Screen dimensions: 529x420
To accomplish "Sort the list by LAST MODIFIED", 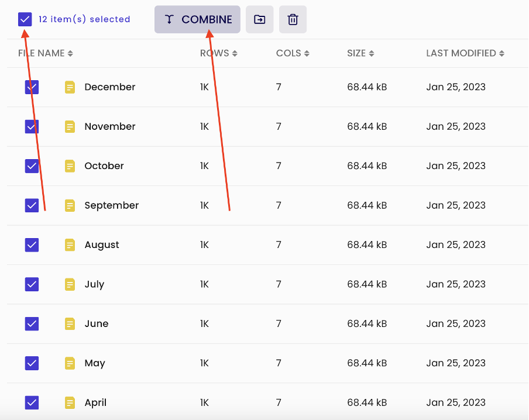I will click(x=465, y=53).
